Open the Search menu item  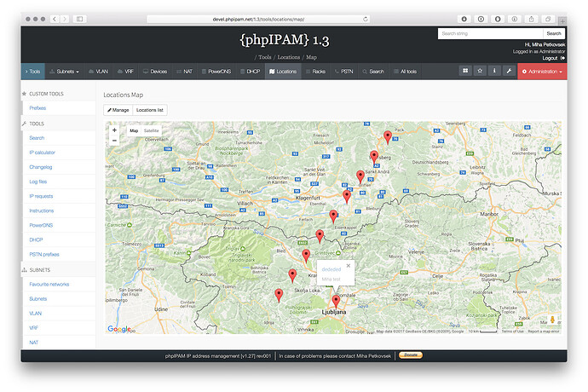373,72
